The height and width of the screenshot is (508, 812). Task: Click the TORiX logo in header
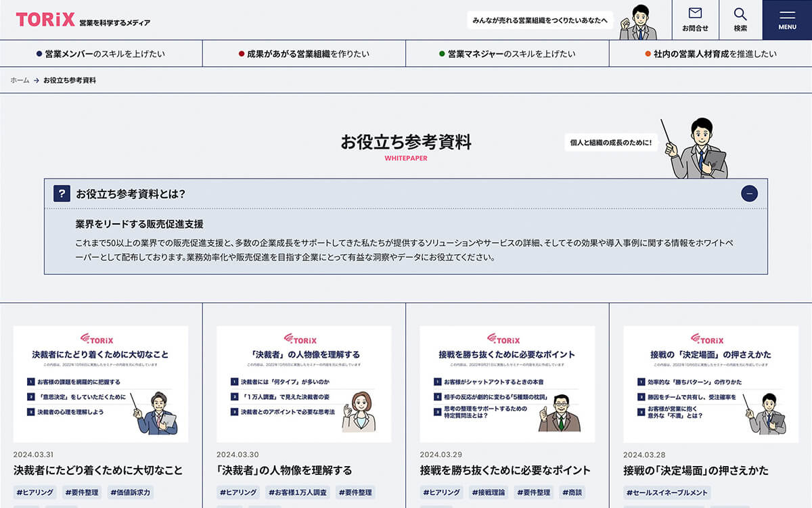point(45,20)
